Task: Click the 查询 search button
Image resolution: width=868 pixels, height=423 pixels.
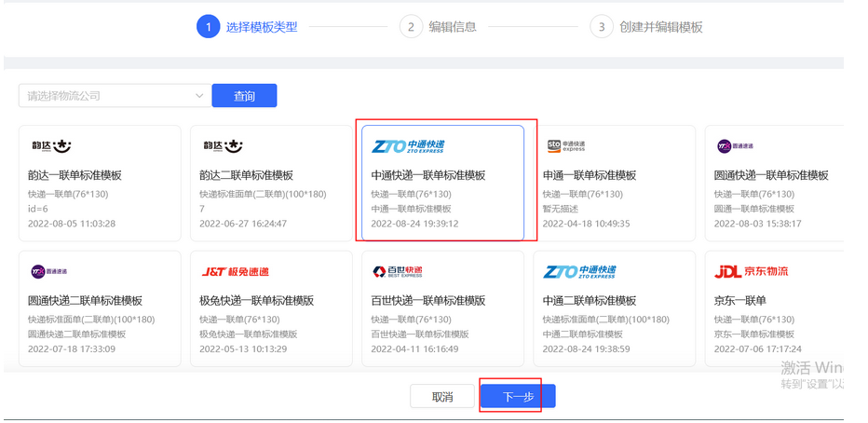Action: 244,96
